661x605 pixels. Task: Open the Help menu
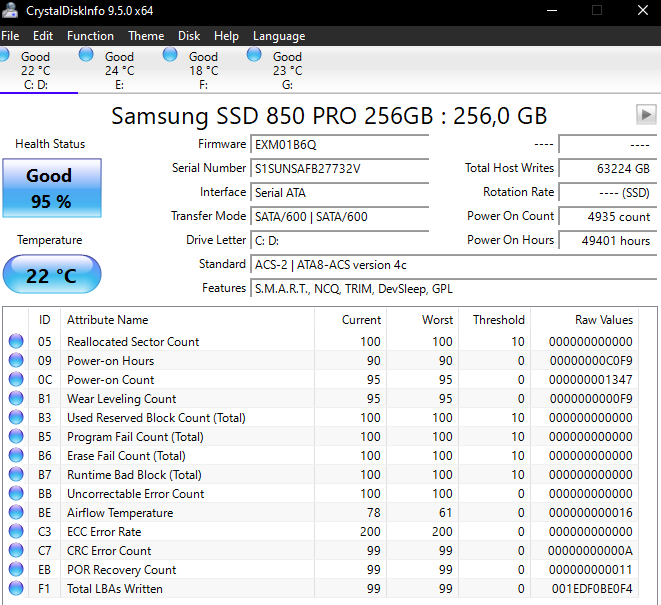[226, 36]
